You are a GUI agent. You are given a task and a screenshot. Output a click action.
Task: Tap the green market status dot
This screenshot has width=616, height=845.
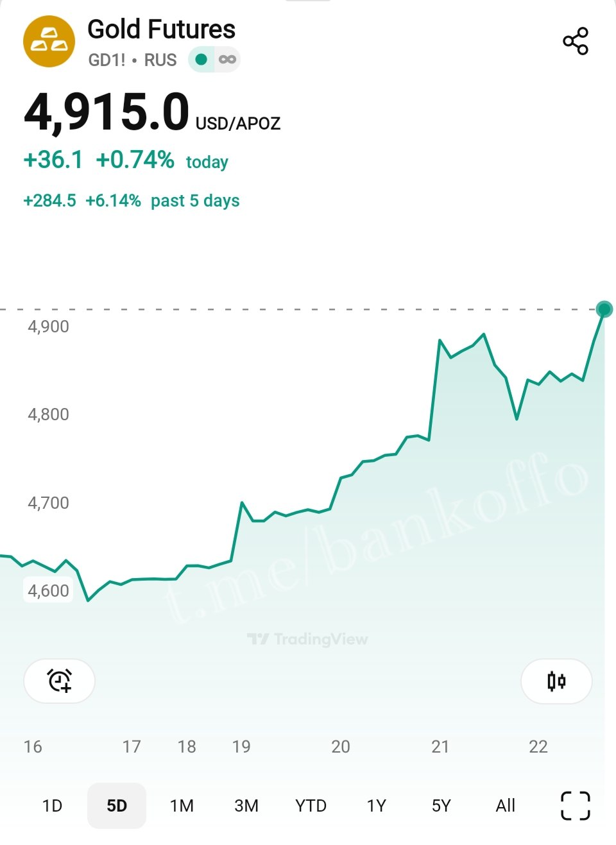pyautogui.click(x=201, y=60)
